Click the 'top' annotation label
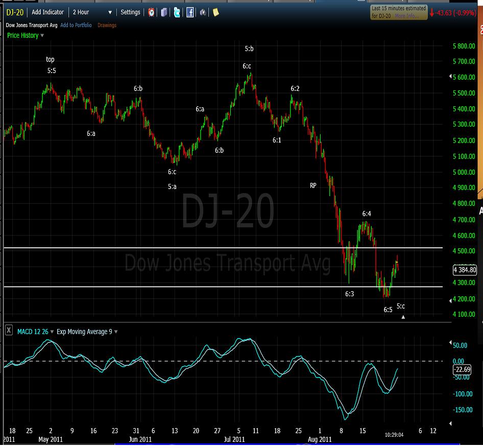 coord(50,59)
